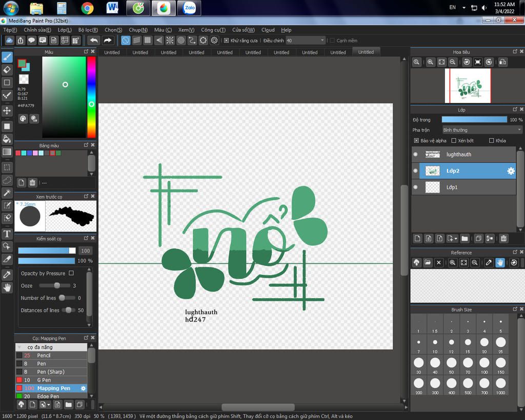Toggle the Bảo vệ alpha checkbox
525x420 pixels.
[416, 140]
